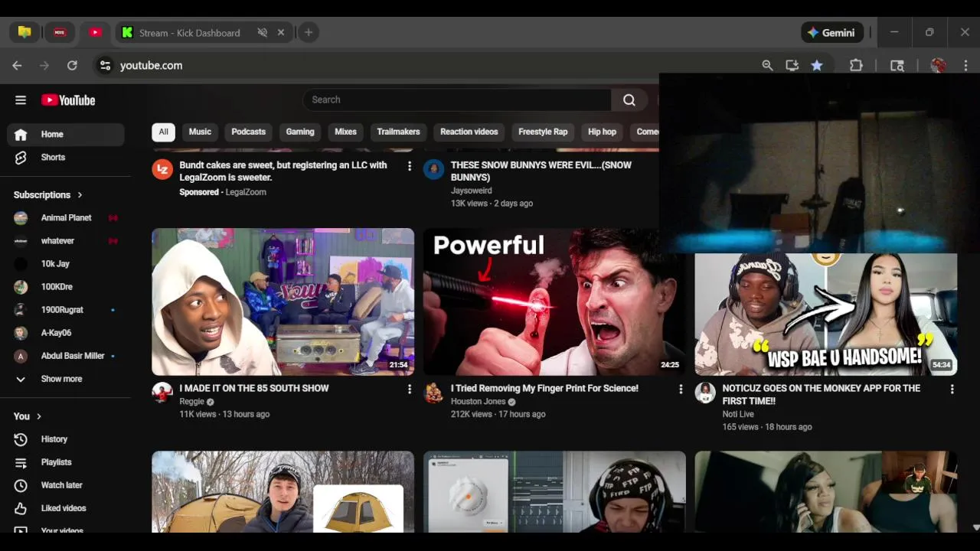The width and height of the screenshot is (980, 551).
Task: Open Shorts in the sidebar
Action: (x=66, y=157)
